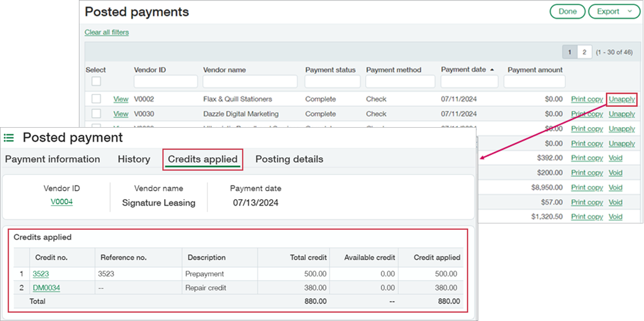
Task: Expand the Export dropdown button
Action: pyautogui.click(x=614, y=12)
